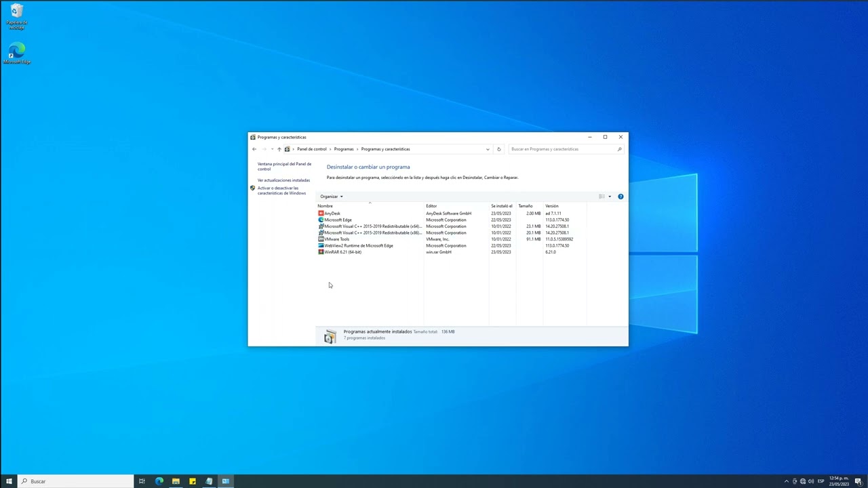Open Task View on the taskbar
This screenshot has width=868, height=488.
click(142, 481)
